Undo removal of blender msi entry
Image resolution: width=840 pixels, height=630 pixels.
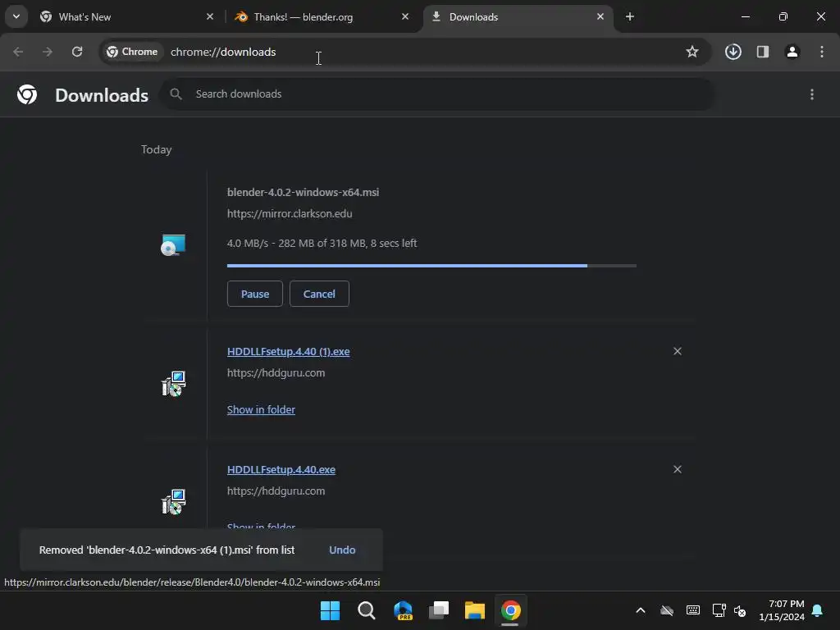click(342, 550)
